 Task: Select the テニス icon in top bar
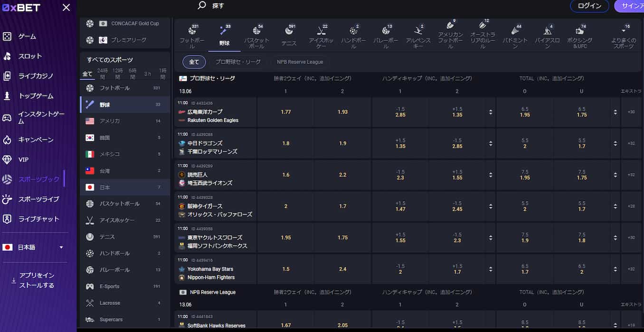(x=289, y=31)
